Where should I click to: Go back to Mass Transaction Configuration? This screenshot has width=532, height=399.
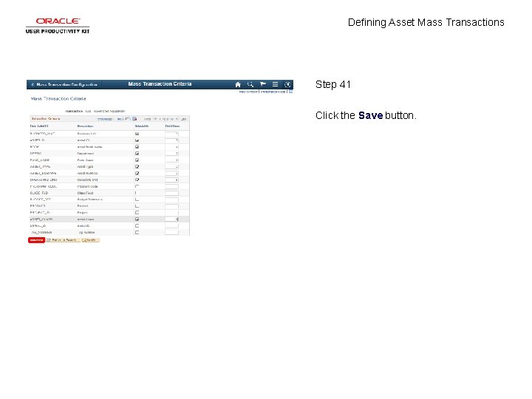[x=64, y=84]
